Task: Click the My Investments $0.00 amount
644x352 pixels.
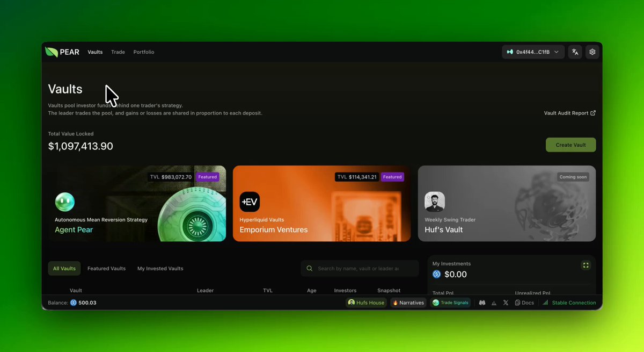Action: pos(456,274)
